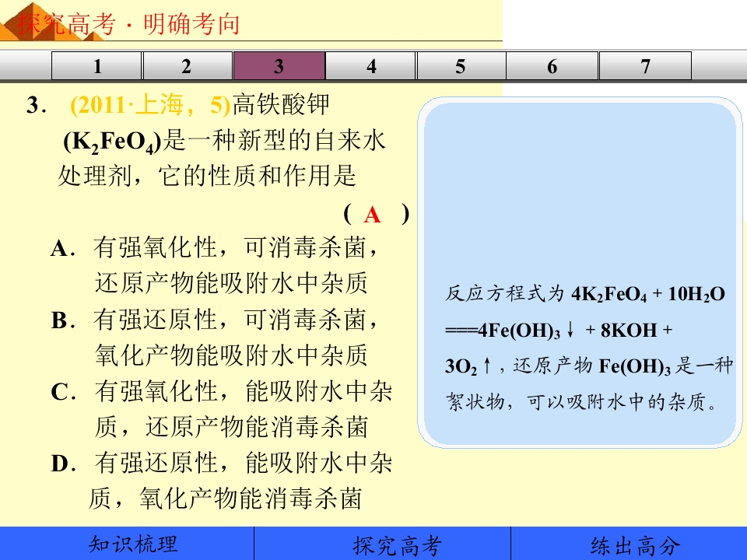Viewport: 747px width, 560px height.
Task: Choose option A 有强氧化性，可消毒杀菌
Action: pos(215,265)
